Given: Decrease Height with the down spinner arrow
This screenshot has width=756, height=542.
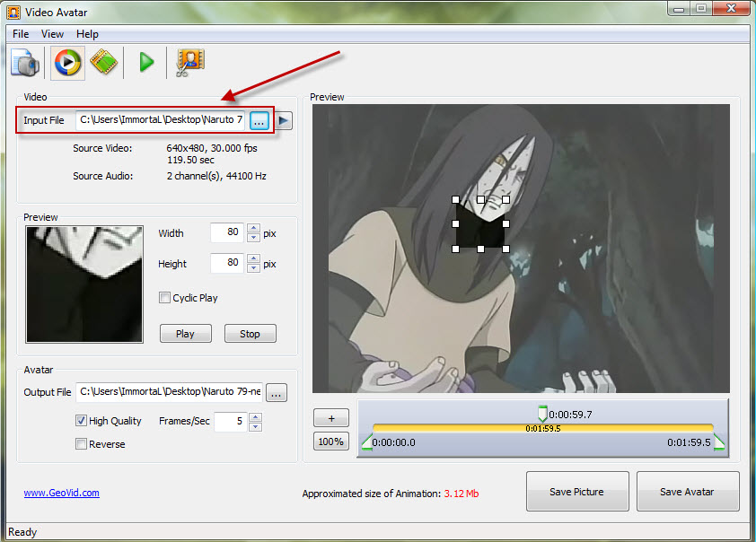Looking at the screenshot, I should tap(253, 268).
